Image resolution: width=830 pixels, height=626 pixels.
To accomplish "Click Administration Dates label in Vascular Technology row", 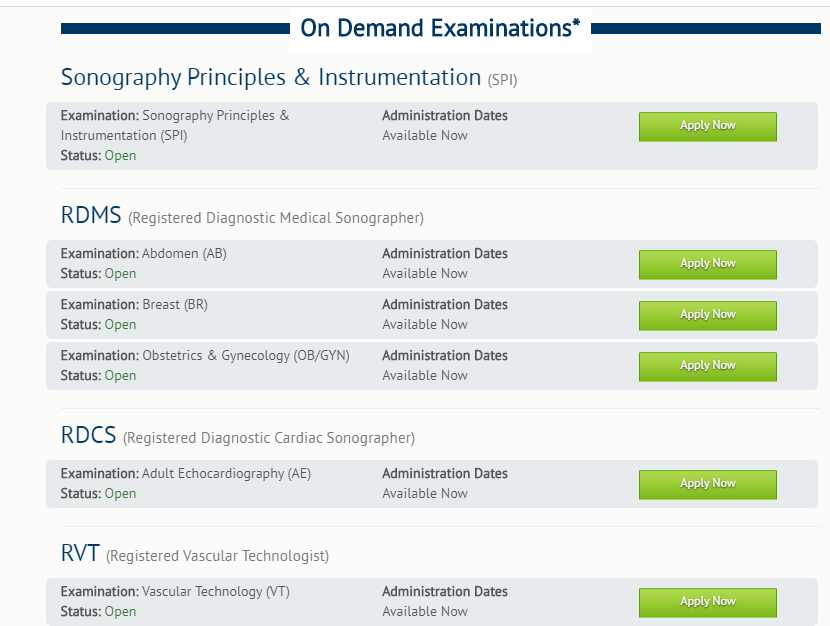I will point(444,592).
